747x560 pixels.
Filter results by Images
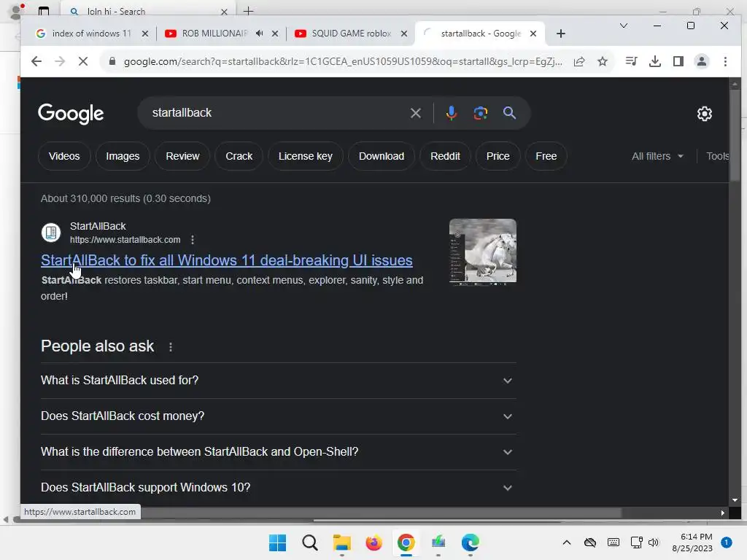pyautogui.click(x=123, y=156)
